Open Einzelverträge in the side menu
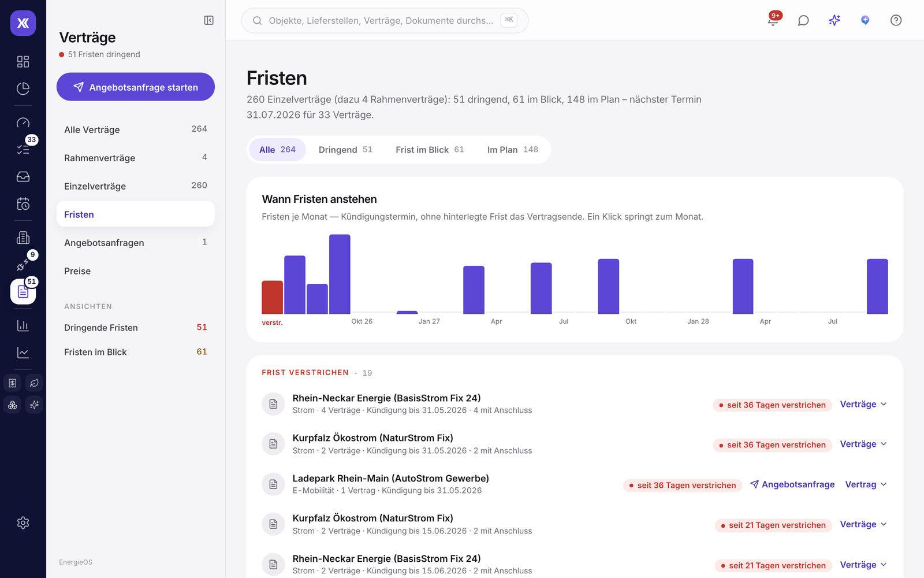This screenshot has height=578, width=924. pyautogui.click(x=136, y=186)
